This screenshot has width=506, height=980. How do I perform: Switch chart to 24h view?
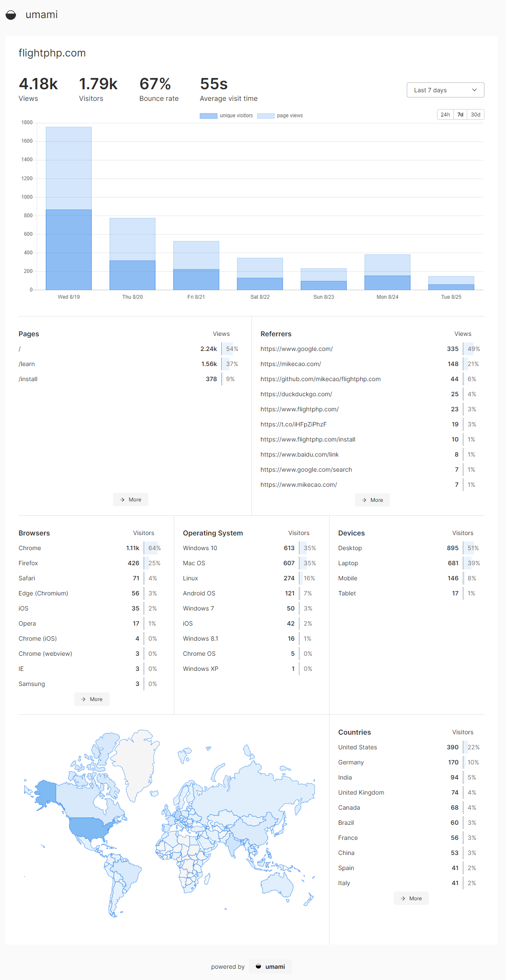[445, 115]
